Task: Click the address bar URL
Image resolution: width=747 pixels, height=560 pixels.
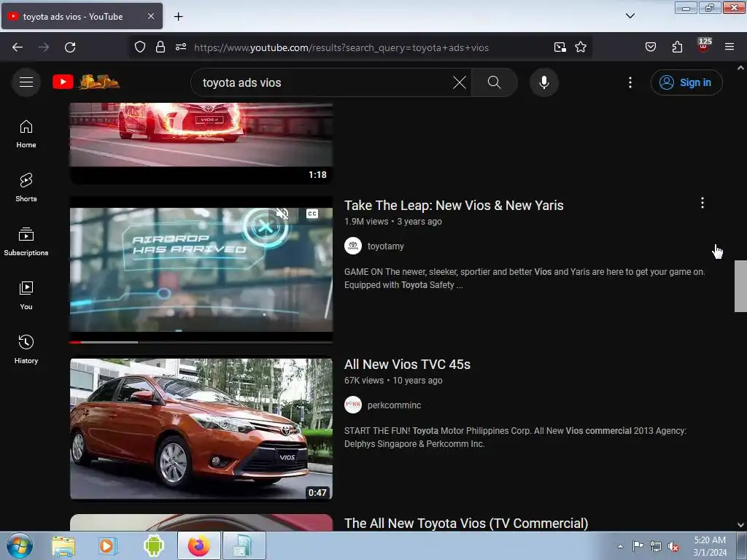Action: pyautogui.click(x=341, y=47)
